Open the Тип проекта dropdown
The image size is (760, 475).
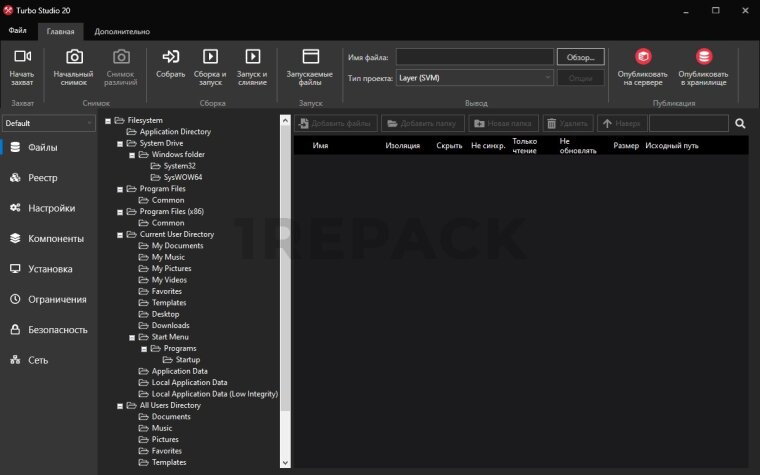click(x=474, y=77)
